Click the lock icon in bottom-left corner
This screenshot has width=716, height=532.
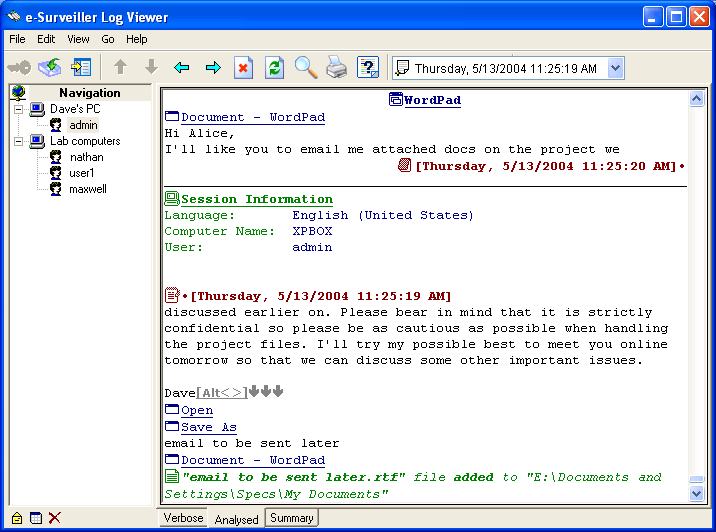click(x=16, y=518)
